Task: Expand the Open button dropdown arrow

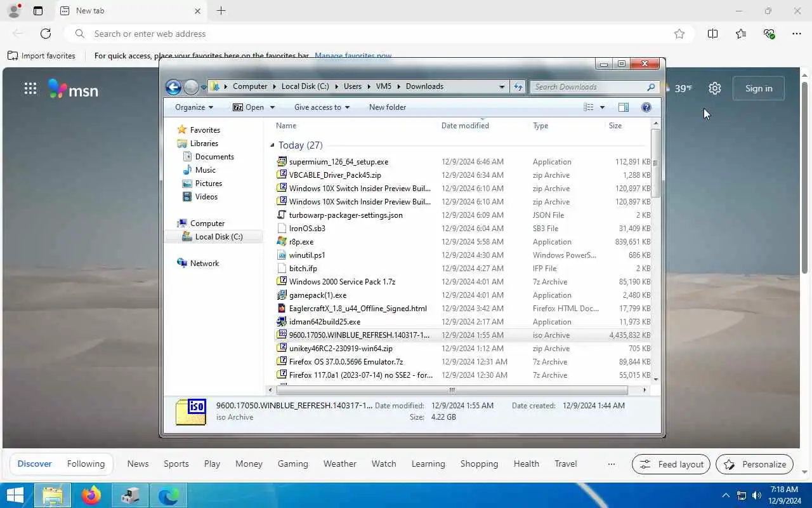Action: pyautogui.click(x=272, y=107)
